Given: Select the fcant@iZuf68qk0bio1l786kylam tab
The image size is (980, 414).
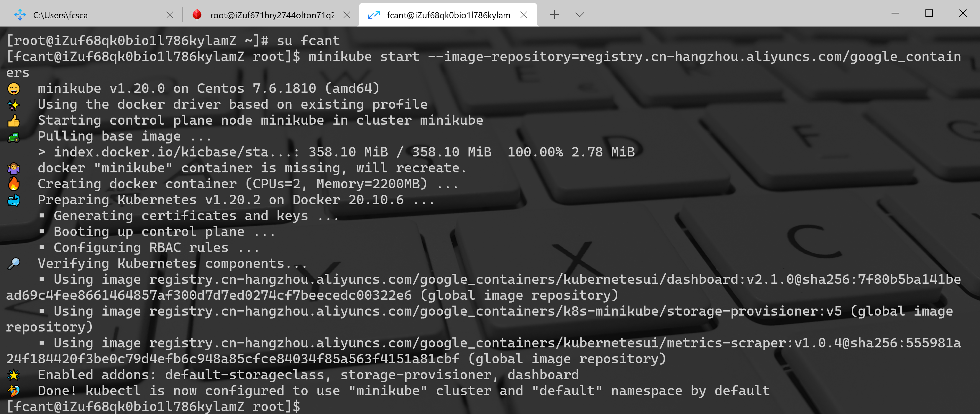Looking at the screenshot, I should [x=448, y=15].
